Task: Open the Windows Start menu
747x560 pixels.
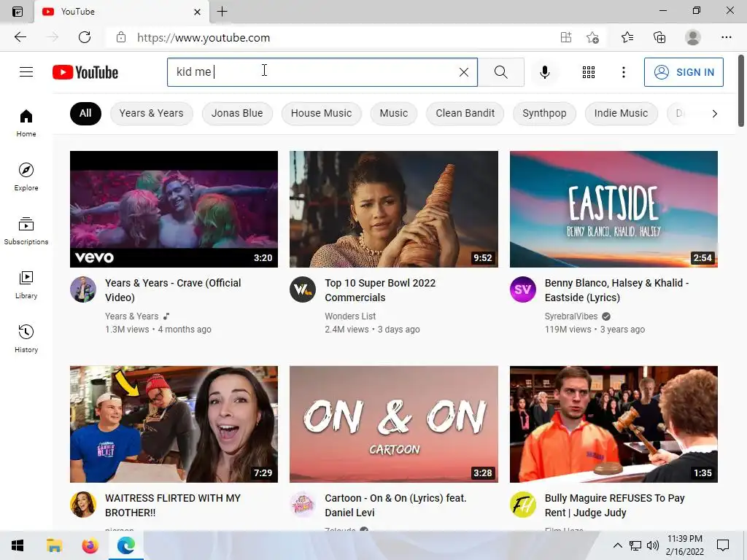Action: click(18, 545)
